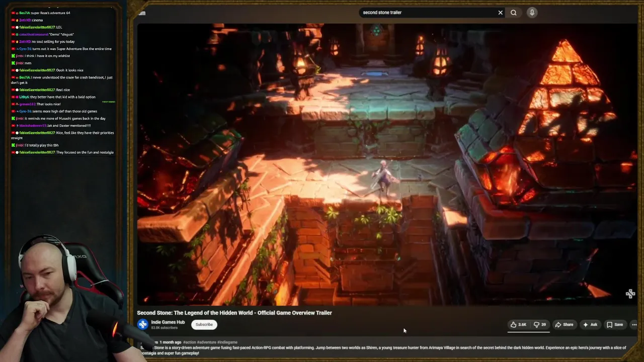Click the video title text
Viewport: 644px width, 362px height.
point(234,313)
